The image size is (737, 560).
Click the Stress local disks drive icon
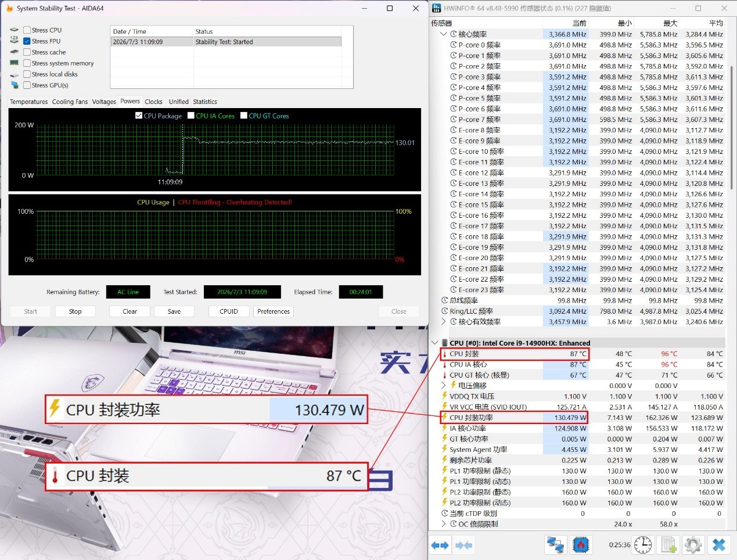tap(15, 74)
